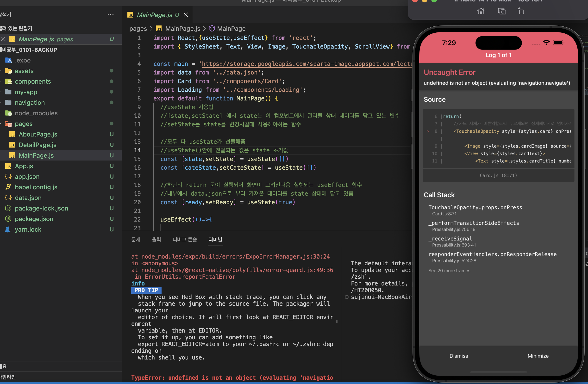Open _performTransitionSideEffects stack frame
The height and width of the screenshot is (384, 588).
point(474,226)
